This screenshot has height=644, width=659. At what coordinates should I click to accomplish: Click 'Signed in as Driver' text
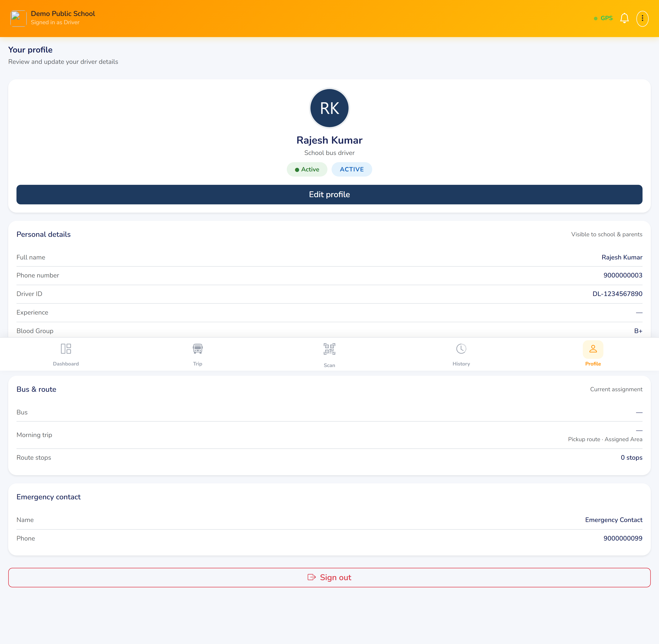(55, 22)
